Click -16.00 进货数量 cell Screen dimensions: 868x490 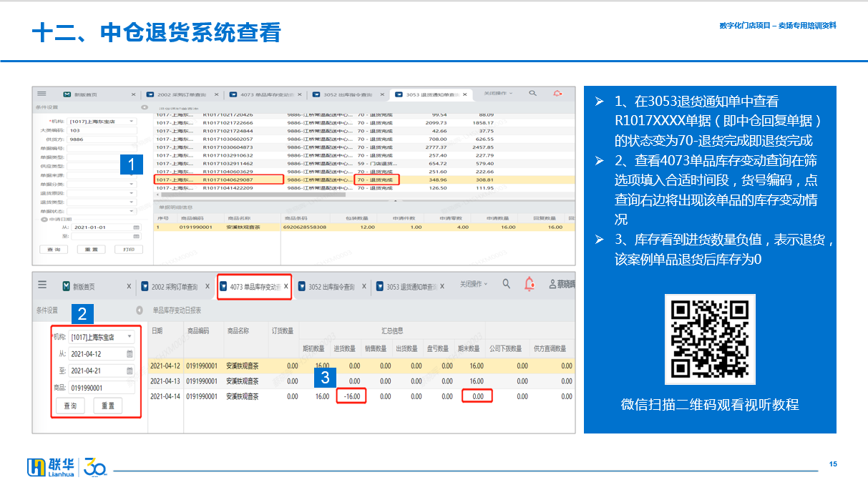(351, 396)
